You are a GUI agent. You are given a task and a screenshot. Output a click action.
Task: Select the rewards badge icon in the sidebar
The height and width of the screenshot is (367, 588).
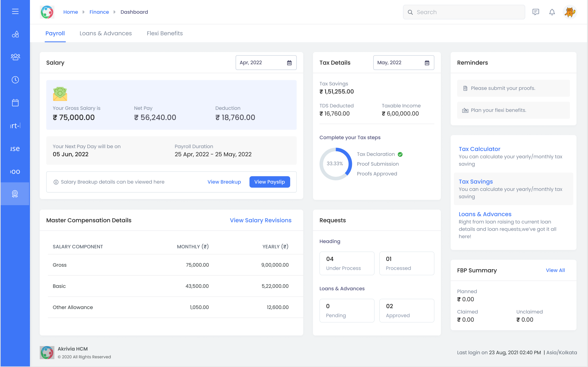pyautogui.click(x=15, y=193)
